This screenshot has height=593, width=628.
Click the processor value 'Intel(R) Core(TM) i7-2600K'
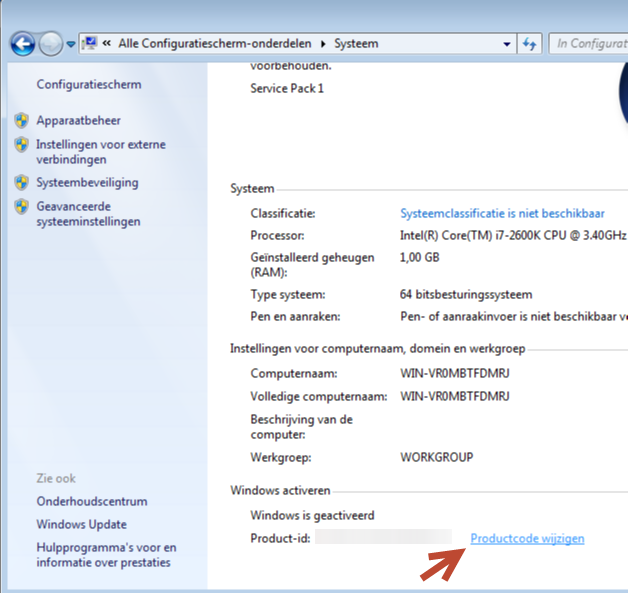click(513, 235)
